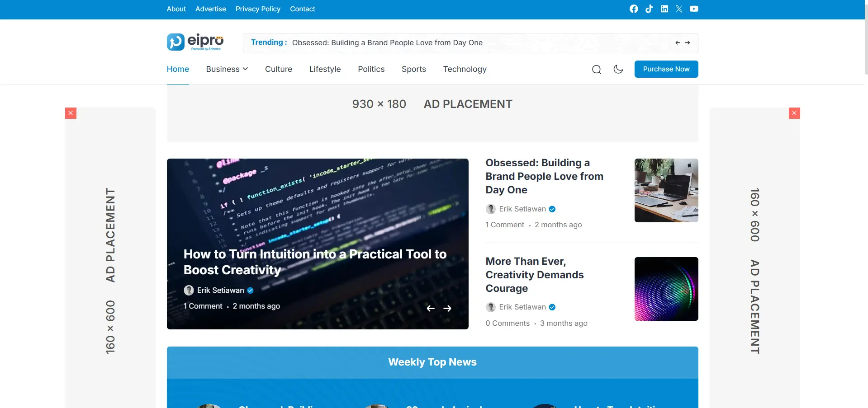Close the left sidebar ad
This screenshot has height=408, width=868.
[x=71, y=113]
